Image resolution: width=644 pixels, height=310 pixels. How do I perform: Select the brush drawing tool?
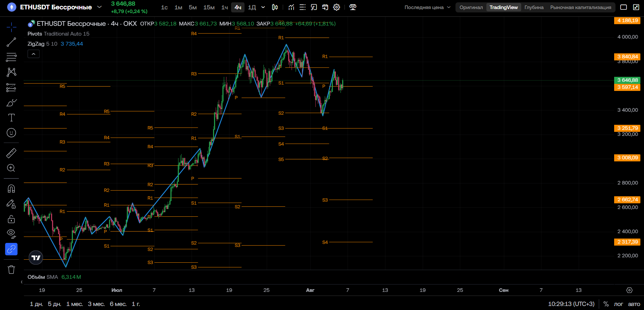click(x=11, y=103)
